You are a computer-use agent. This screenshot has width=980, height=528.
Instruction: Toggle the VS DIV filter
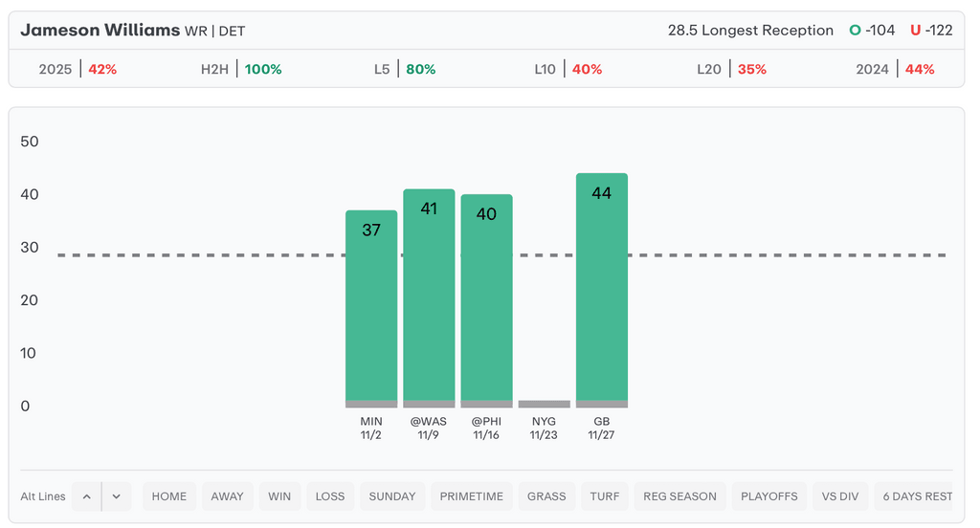coord(841,496)
